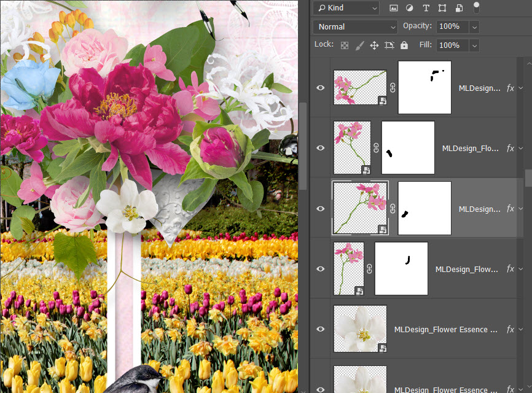
Task: Open the Kind filter type dropdown
Action: pos(346,8)
